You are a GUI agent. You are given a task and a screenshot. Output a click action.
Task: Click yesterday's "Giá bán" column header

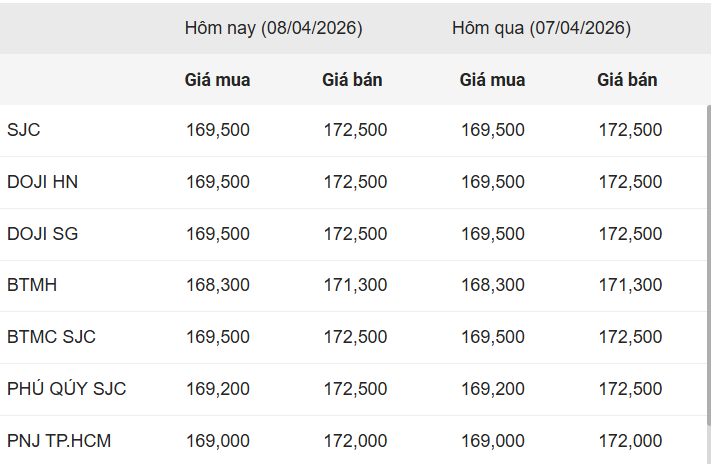(x=627, y=80)
